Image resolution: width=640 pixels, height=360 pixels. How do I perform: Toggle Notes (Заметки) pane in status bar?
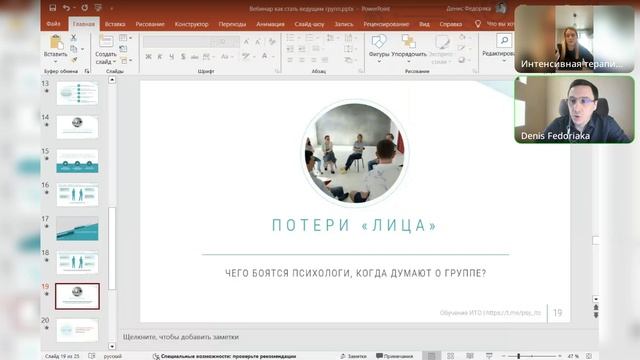[353, 356]
